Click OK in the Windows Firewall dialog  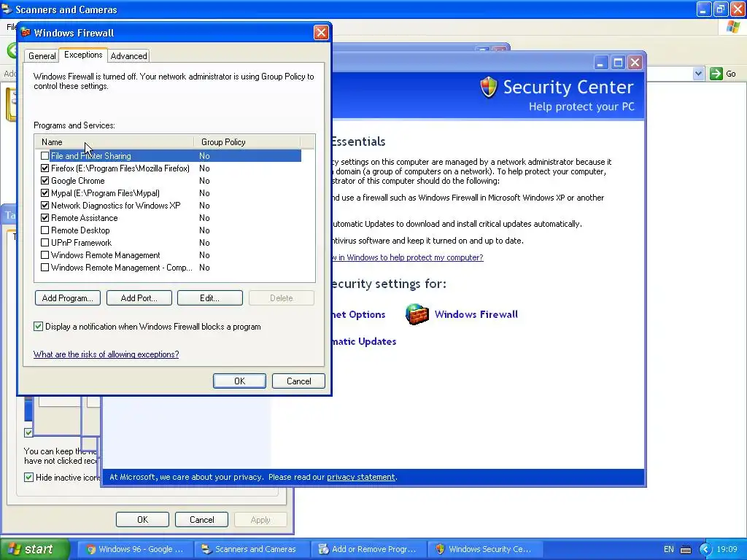(239, 381)
